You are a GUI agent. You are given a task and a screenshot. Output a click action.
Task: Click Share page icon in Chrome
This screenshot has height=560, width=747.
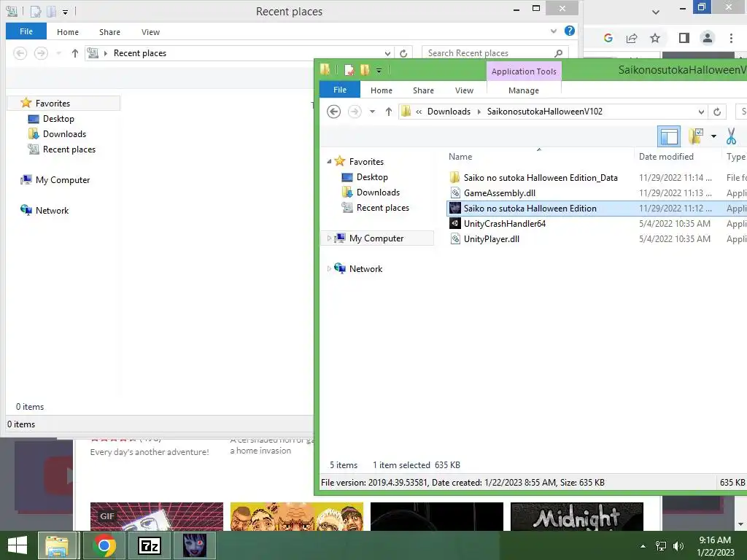[632, 38]
